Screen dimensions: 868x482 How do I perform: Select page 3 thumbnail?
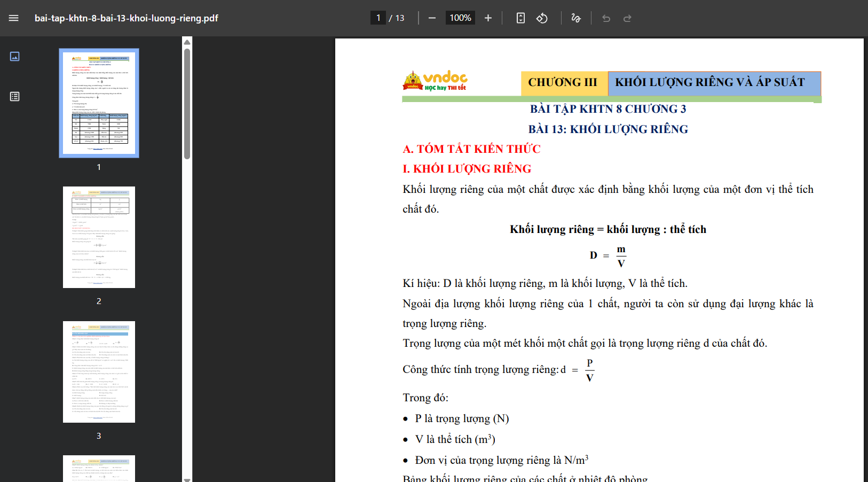(99, 372)
